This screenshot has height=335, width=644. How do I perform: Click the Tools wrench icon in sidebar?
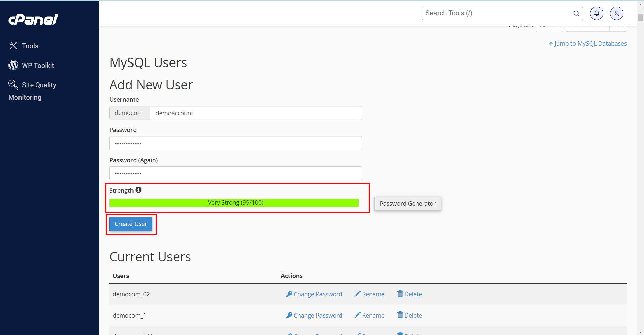click(13, 46)
